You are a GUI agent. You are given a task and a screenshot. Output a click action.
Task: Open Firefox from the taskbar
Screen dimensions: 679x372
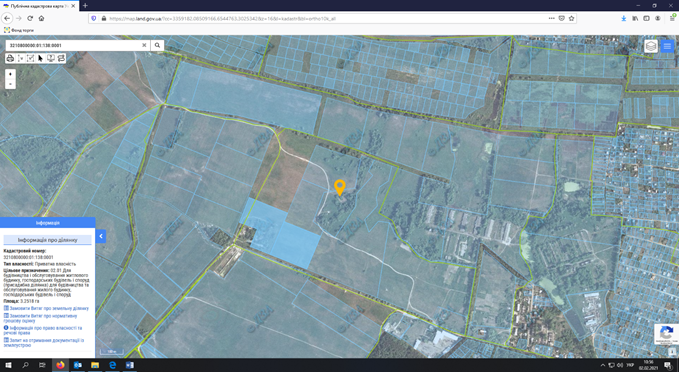pyautogui.click(x=60, y=365)
